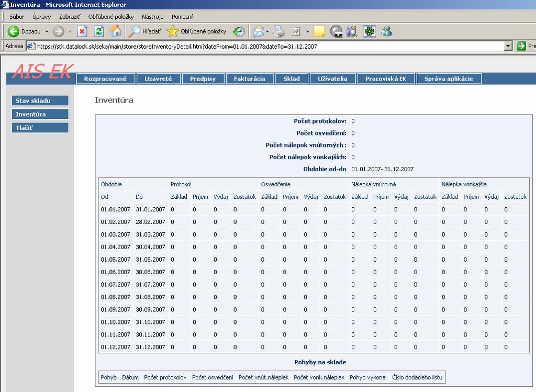Open the Užívatelia tab
This screenshot has height=392, width=536.
pyautogui.click(x=332, y=79)
